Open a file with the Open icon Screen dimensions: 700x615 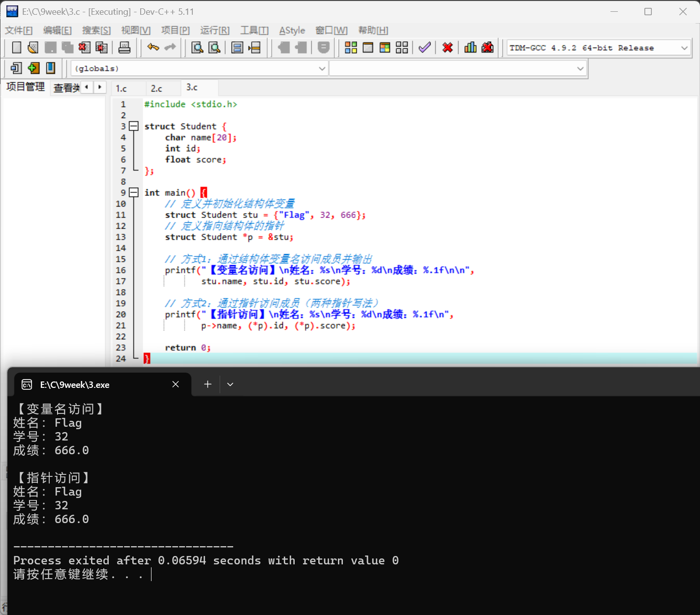33,48
